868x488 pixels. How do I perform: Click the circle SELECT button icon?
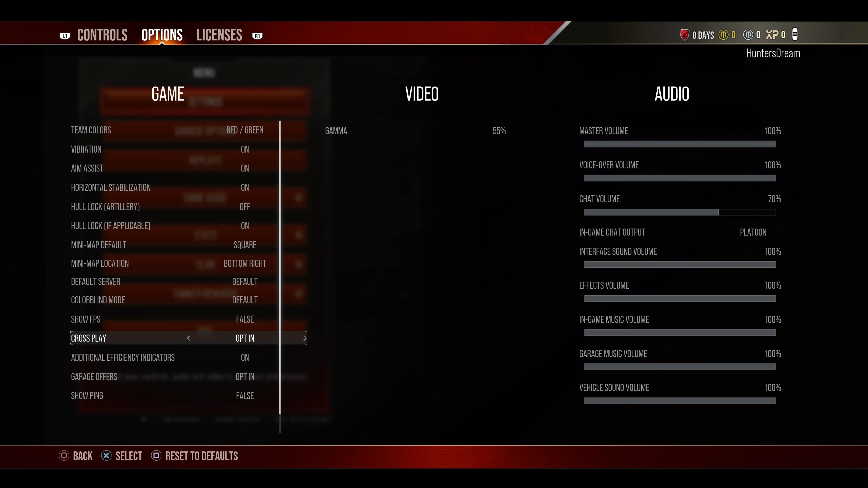tap(106, 456)
